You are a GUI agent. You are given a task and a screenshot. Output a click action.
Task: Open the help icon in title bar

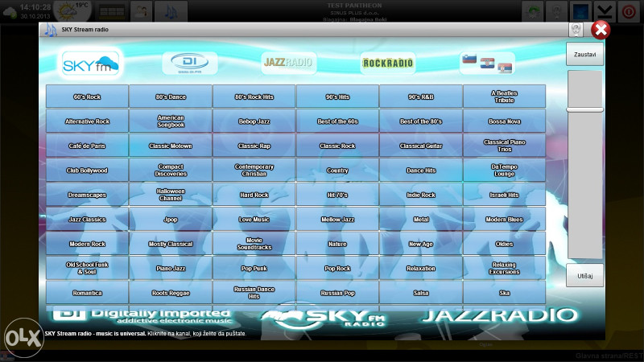(576, 30)
